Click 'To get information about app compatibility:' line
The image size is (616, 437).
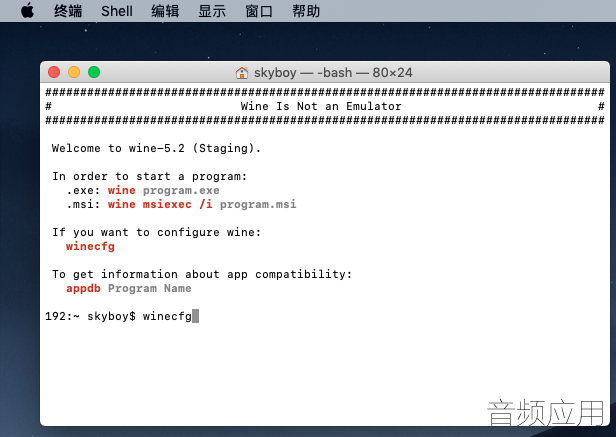pos(202,274)
